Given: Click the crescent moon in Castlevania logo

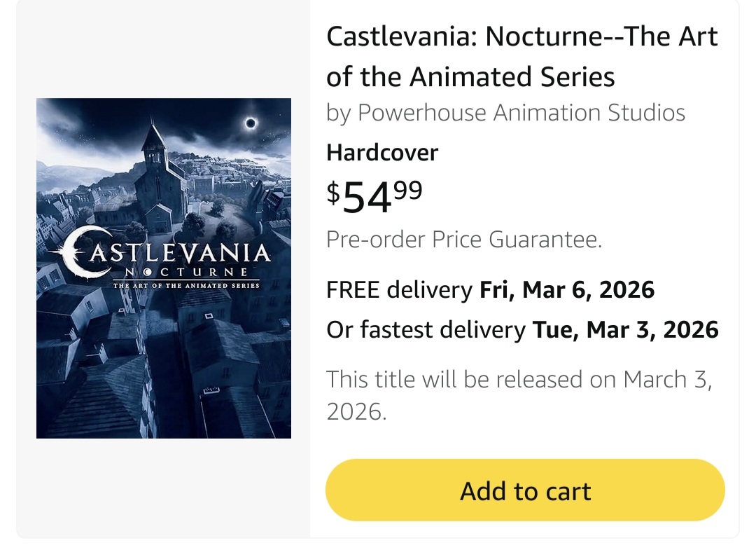Looking at the screenshot, I should click(x=77, y=251).
